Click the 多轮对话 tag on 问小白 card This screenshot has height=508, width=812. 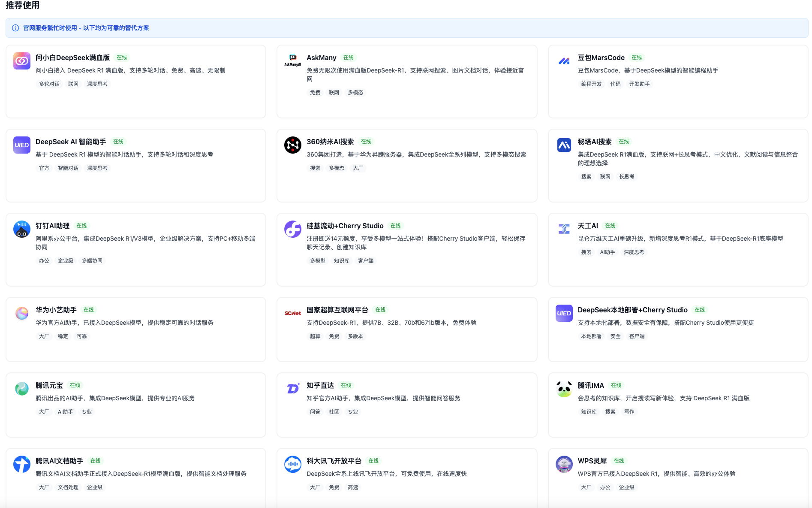[x=49, y=84]
